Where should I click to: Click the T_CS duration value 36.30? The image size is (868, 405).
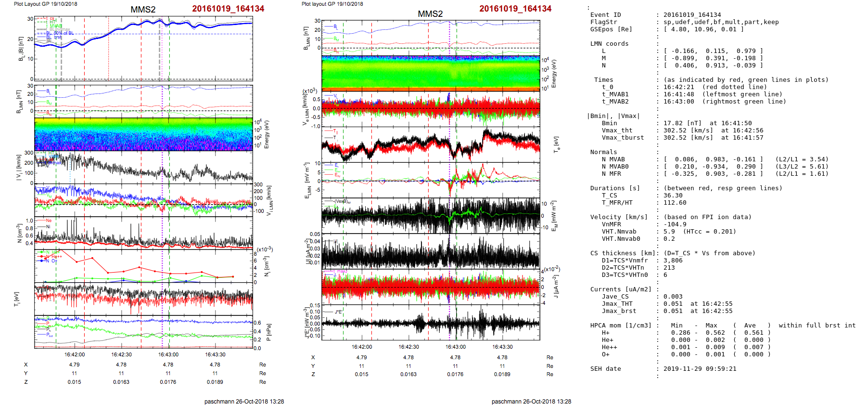[673, 196]
